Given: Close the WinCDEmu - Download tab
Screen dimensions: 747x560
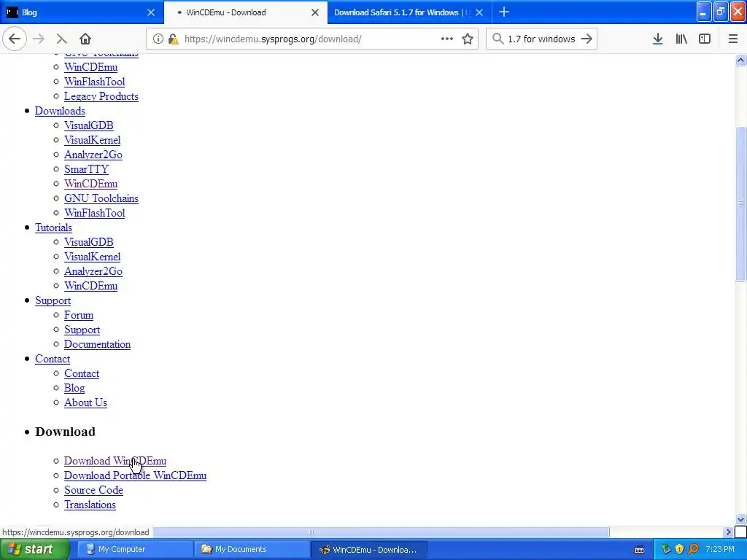Looking at the screenshot, I should [x=315, y=12].
